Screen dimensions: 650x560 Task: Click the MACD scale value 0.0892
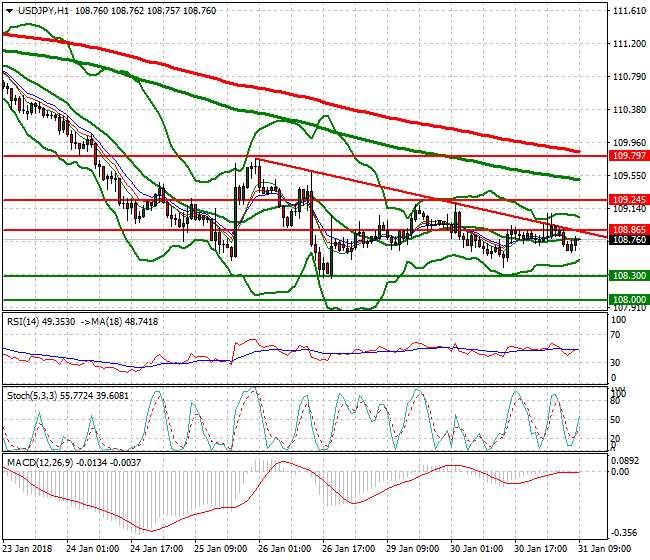pos(626,461)
